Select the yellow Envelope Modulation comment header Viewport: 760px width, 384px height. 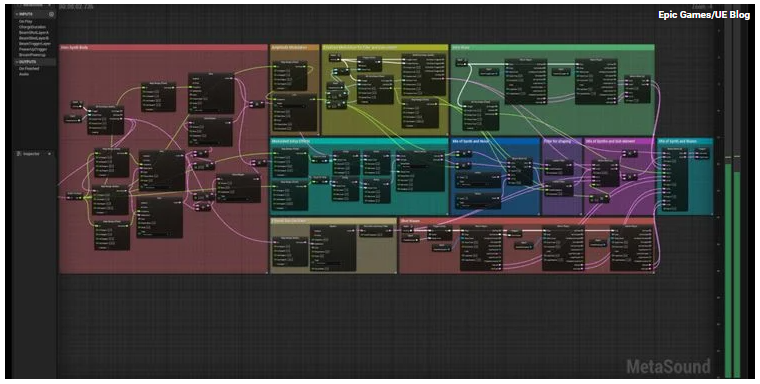tap(385, 48)
